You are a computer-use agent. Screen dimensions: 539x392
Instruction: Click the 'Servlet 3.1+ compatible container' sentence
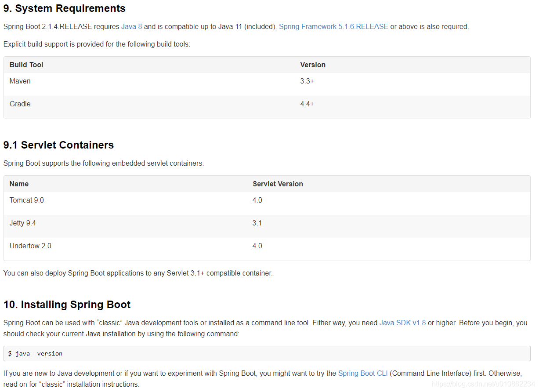point(138,273)
